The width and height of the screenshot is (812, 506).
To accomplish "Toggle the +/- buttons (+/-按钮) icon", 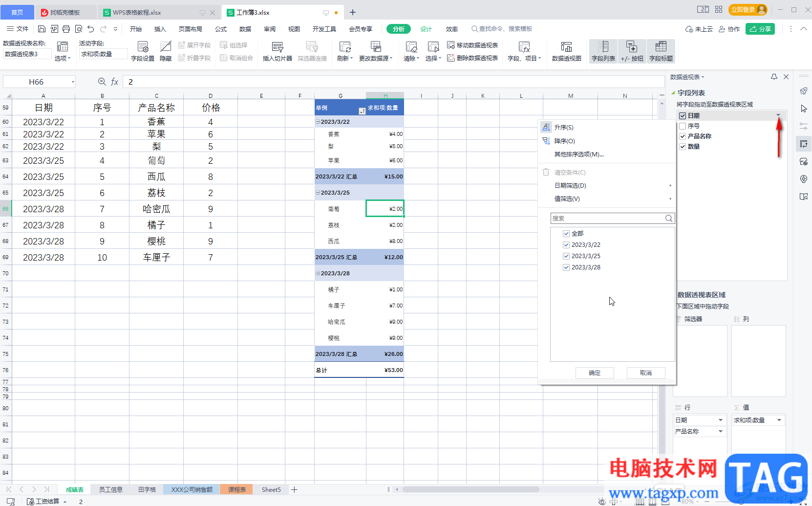I will pyautogui.click(x=632, y=51).
